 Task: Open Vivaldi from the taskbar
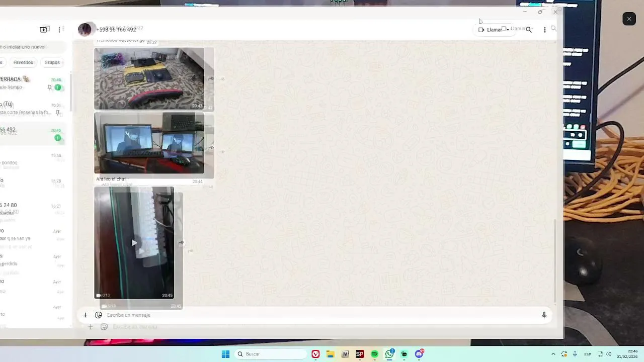coord(315,354)
